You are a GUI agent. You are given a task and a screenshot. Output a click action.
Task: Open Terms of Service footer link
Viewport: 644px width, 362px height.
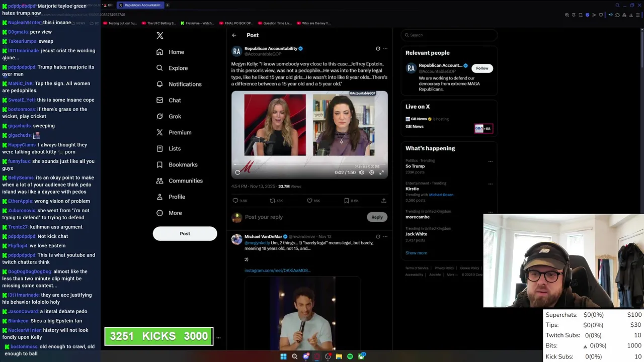[417, 268]
